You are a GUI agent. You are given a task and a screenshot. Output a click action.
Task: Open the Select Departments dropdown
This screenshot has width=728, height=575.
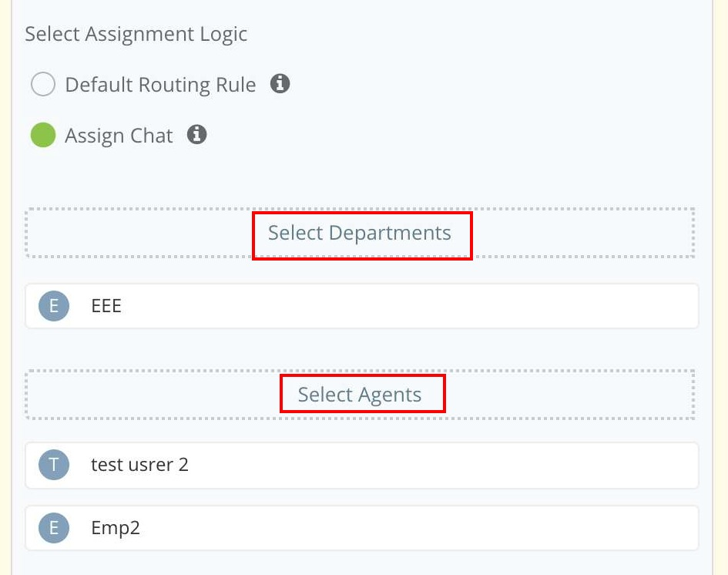tap(360, 233)
